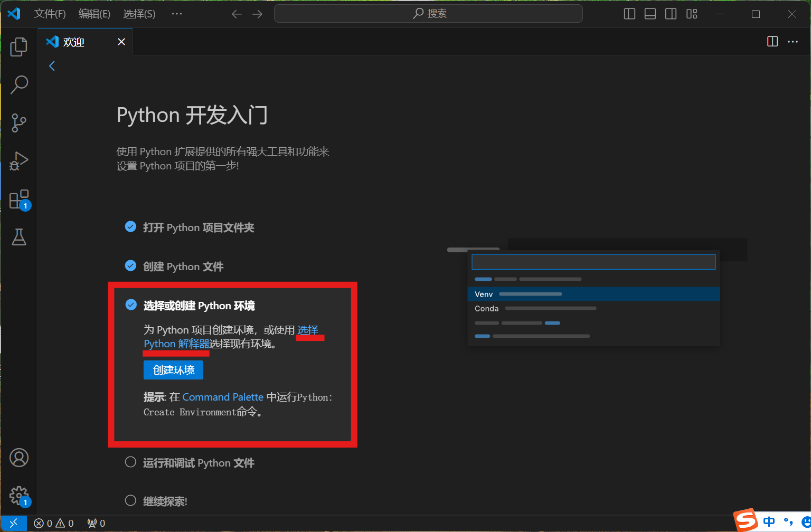Click the environment picker preview image
Screen dimensions: 811x532
597,292
